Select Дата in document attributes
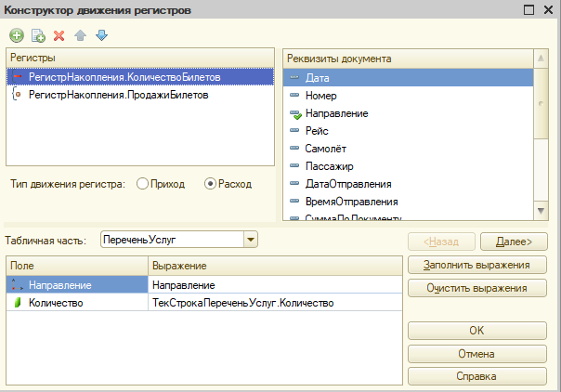561x392 pixels. click(x=409, y=78)
